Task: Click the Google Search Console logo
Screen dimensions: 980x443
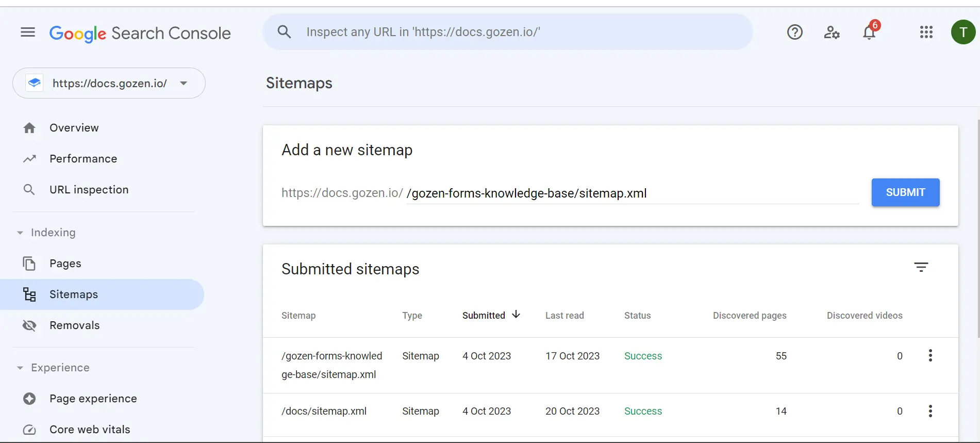Action: 140,34
